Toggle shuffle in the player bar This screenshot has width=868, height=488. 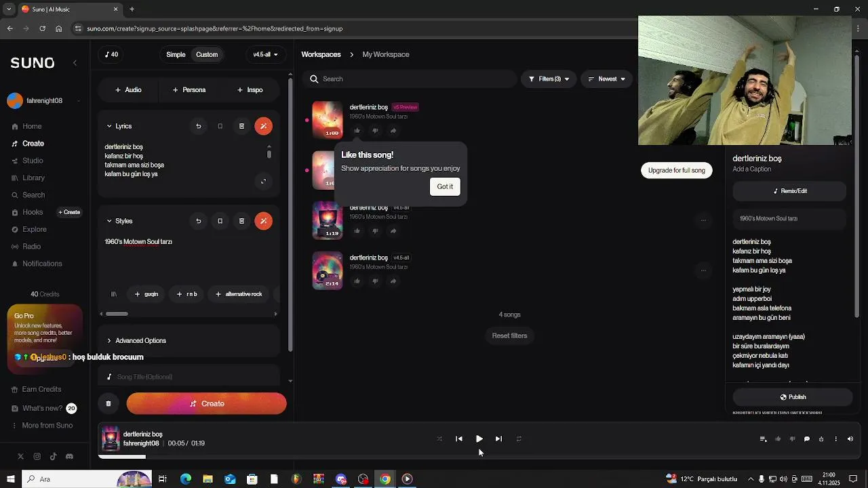point(439,439)
